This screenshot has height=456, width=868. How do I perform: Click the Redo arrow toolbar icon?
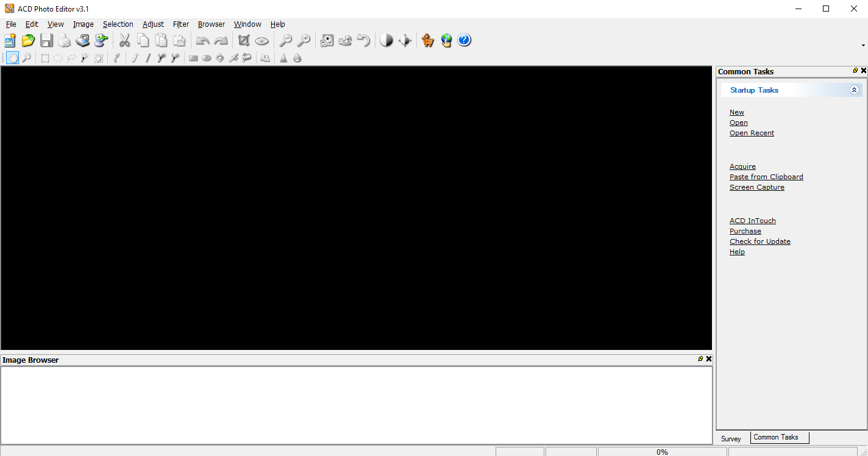(221, 41)
